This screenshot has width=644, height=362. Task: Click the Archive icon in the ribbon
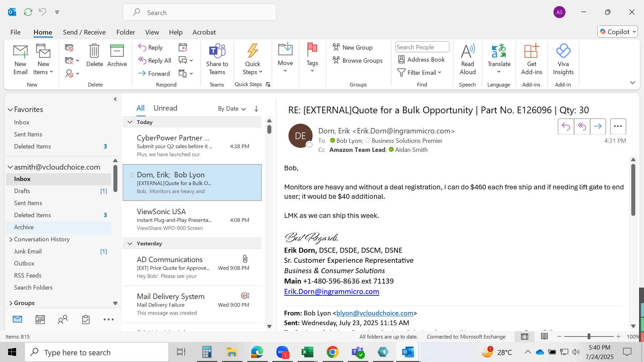click(x=117, y=51)
